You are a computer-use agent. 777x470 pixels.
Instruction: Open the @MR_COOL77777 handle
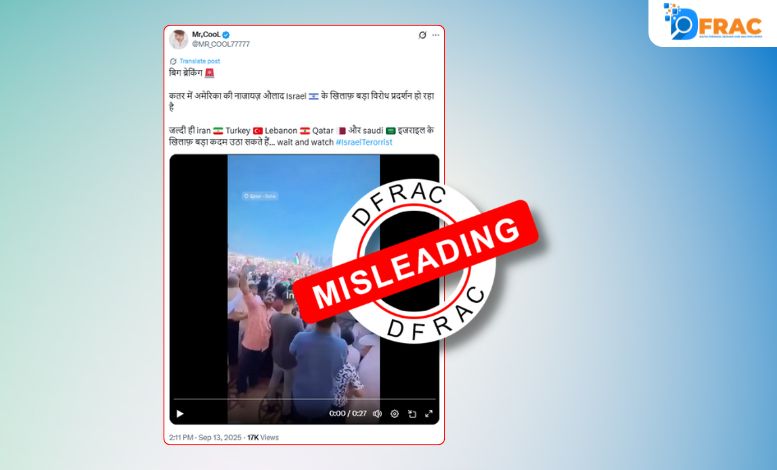tap(221, 44)
